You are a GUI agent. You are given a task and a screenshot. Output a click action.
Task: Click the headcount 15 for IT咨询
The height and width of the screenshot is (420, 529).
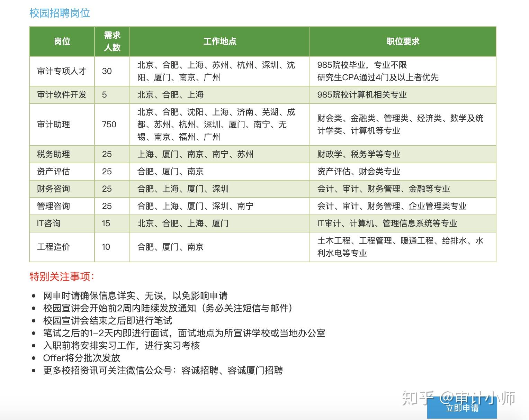[112, 223]
